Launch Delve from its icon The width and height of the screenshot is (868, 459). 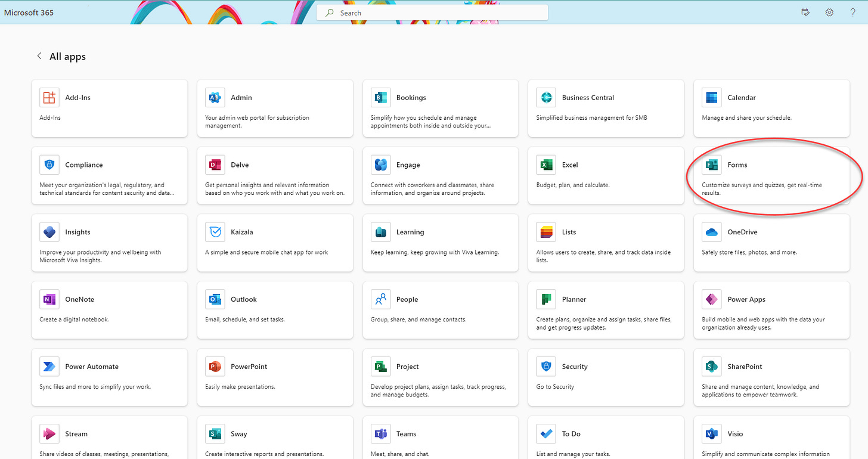pyautogui.click(x=215, y=165)
